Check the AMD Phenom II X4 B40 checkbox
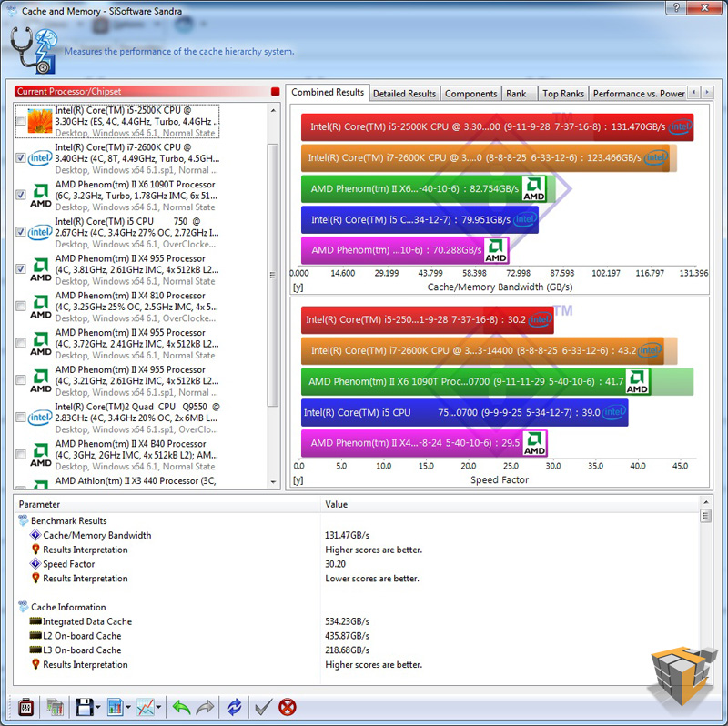 (20, 454)
